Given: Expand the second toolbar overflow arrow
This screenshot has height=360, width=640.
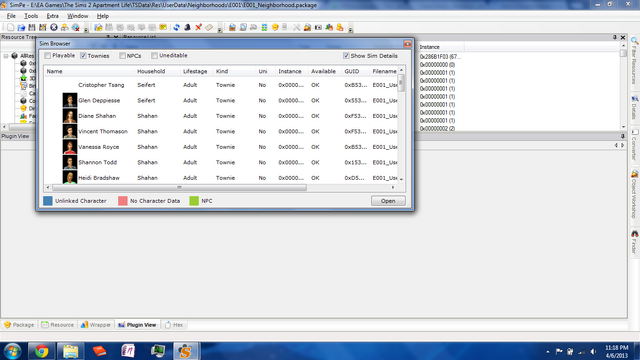Looking at the screenshot, I should pyautogui.click(x=220, y=29).
